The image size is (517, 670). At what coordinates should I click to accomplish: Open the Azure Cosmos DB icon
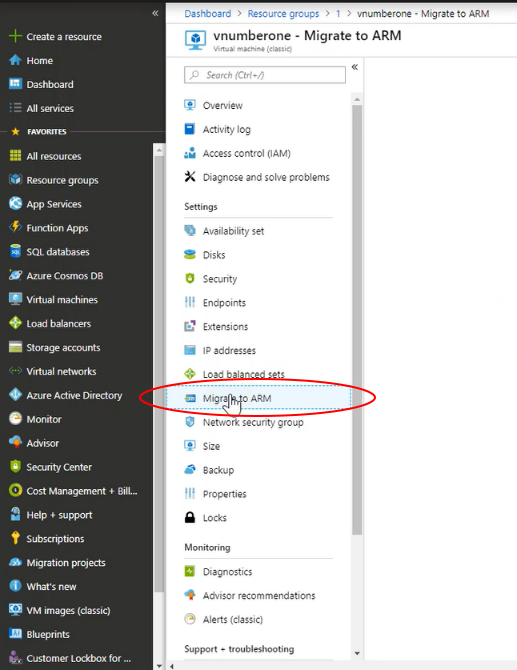pos(15,276)
